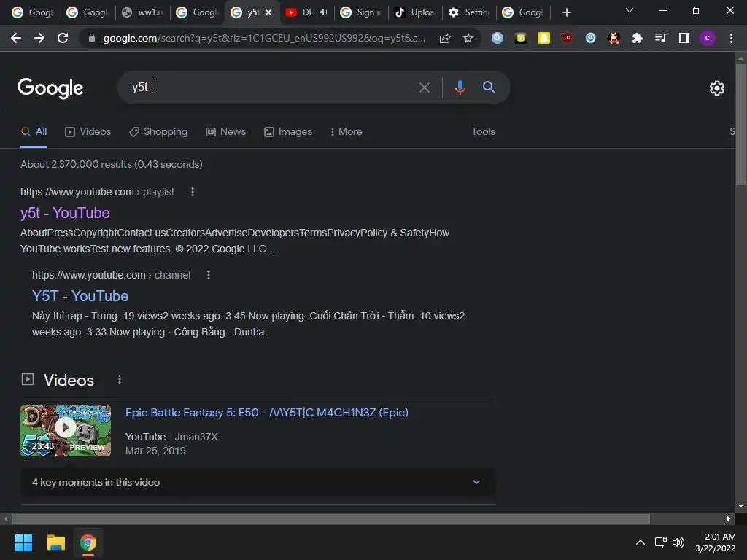
Task: Open File Explorer from taskbar
Action: pyautogui.click(x=55, y=542)
